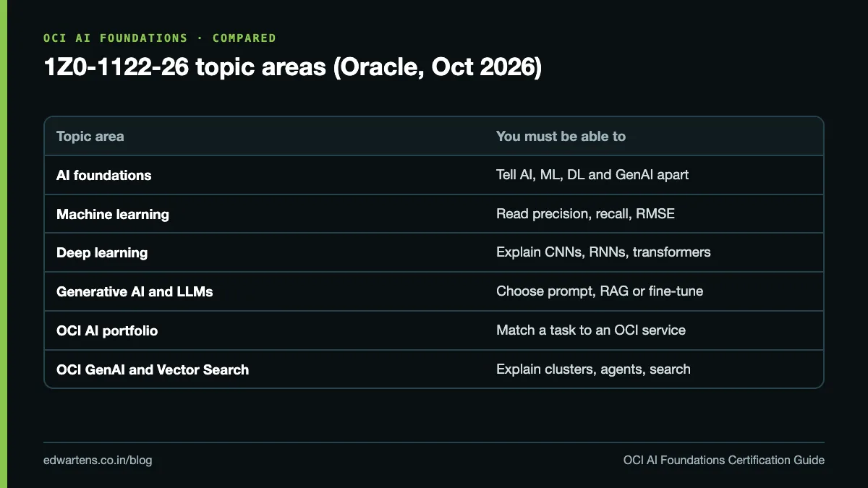Select 'OCI GenAI and Vector Search' label

point(153,370)
